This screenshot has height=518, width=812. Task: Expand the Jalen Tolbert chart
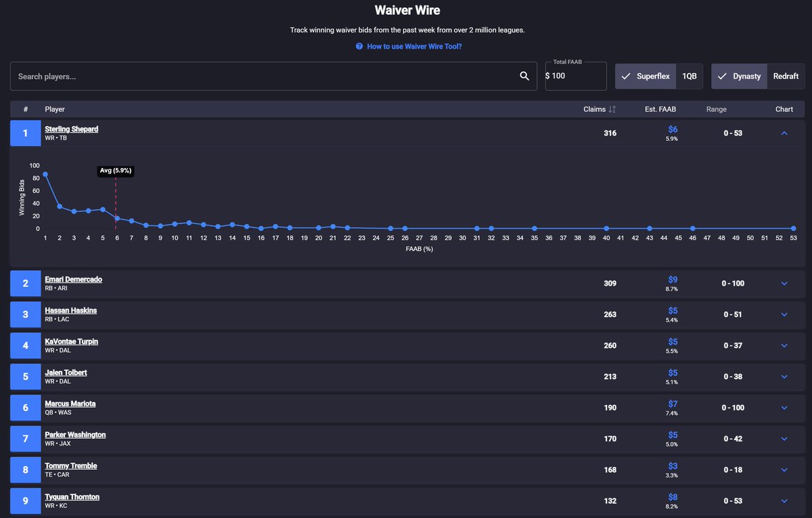[784, 377]
